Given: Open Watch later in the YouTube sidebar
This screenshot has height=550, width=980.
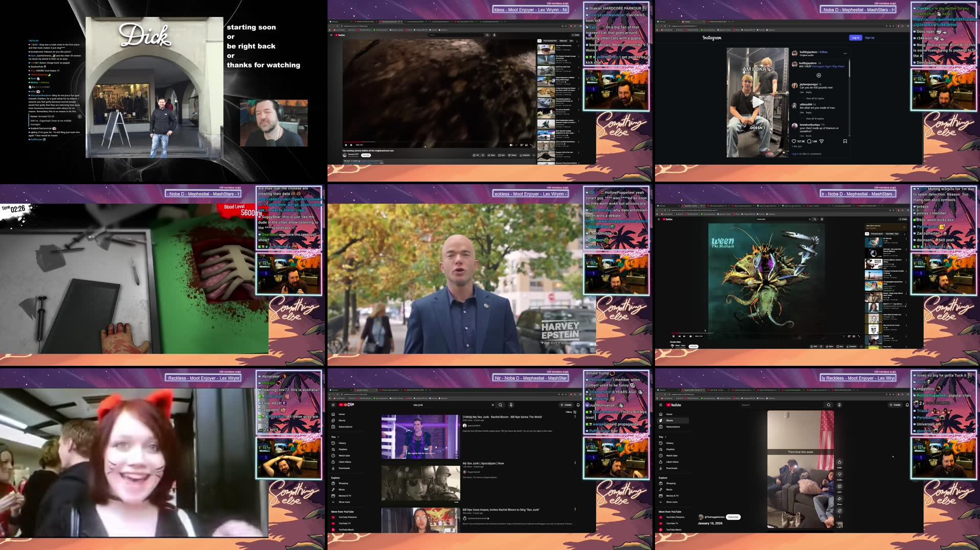Looking at the screenshot, I should (x=344, y=455).
